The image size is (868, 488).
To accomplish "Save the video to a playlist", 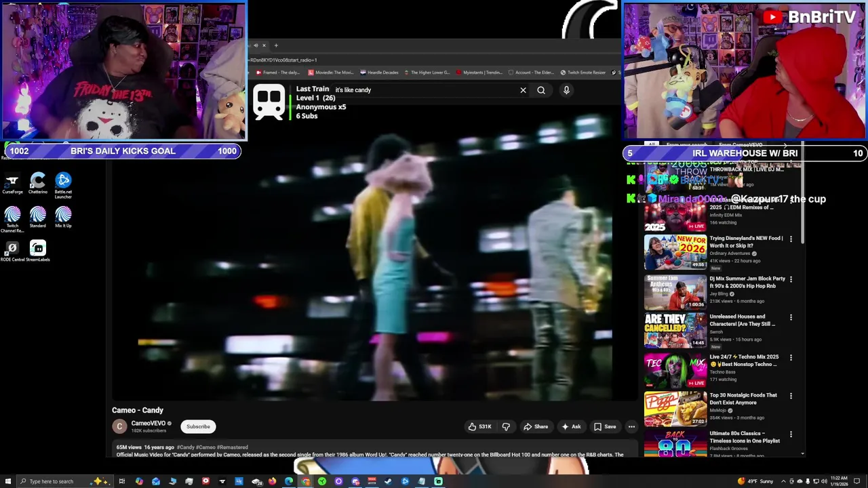I will tap(605, 427).
